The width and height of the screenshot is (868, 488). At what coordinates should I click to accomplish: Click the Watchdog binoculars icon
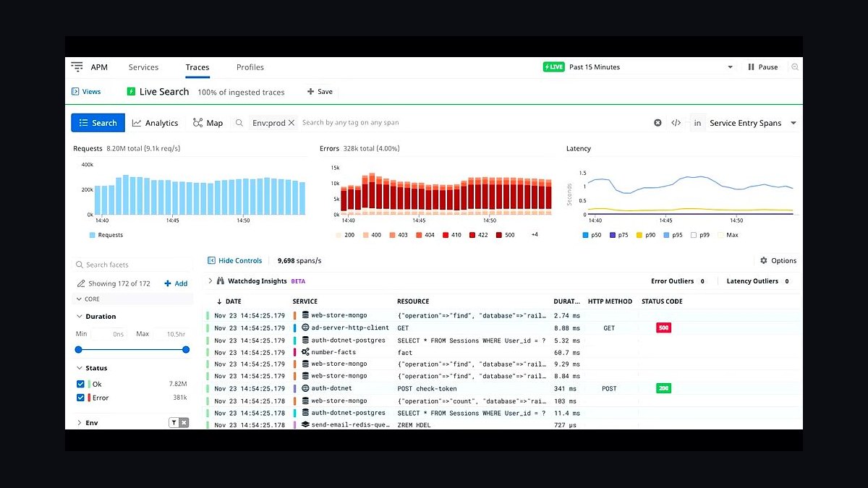(x=221, y=281)
